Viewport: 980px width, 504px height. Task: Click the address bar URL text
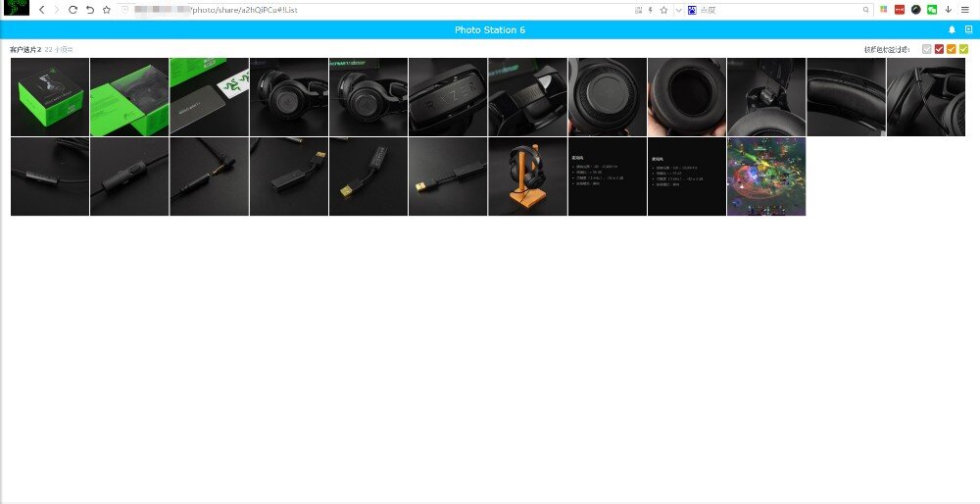[245, 10]
